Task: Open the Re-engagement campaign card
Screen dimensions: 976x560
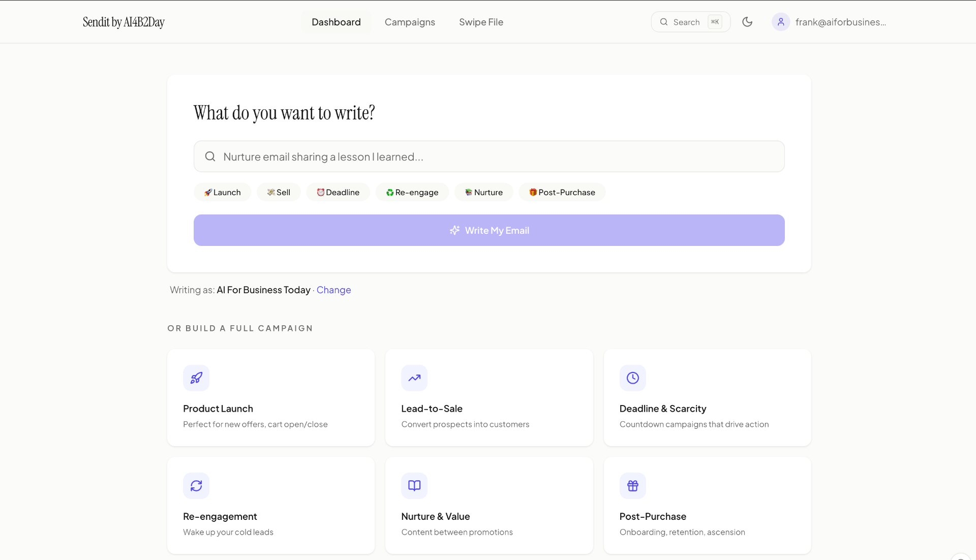Action: pos(271,505)
